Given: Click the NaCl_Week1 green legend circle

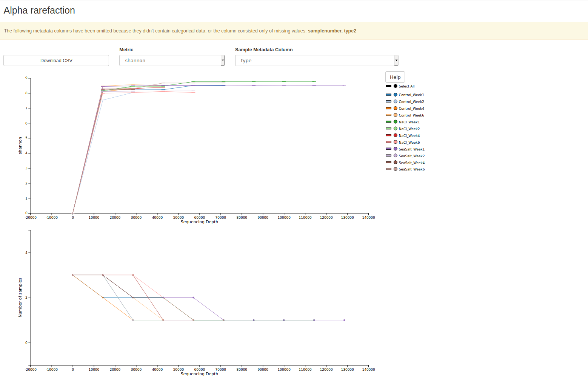Looking at the screenshot, I should point(395,122).
